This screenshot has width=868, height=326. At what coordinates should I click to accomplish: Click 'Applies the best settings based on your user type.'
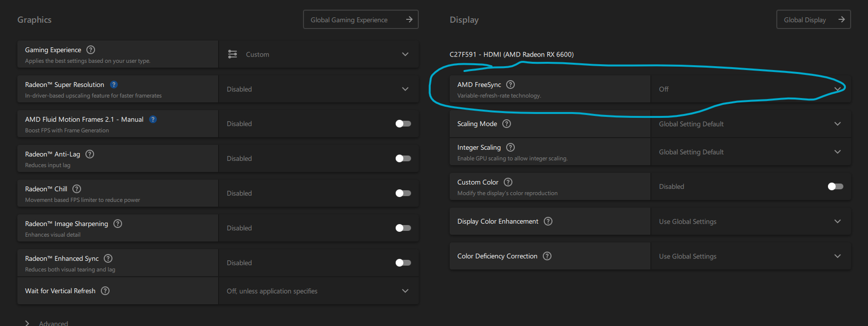pos(88,61)
